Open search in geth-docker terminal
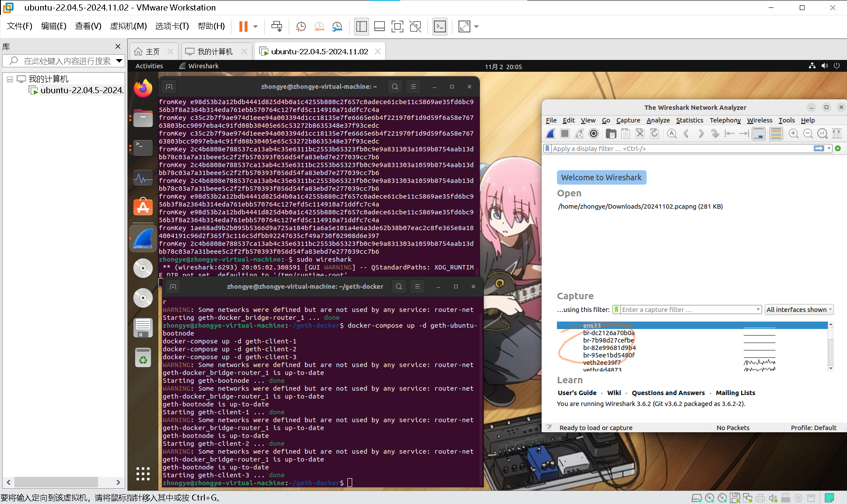This screenshot has height=504, width=847. coord(399,287)
